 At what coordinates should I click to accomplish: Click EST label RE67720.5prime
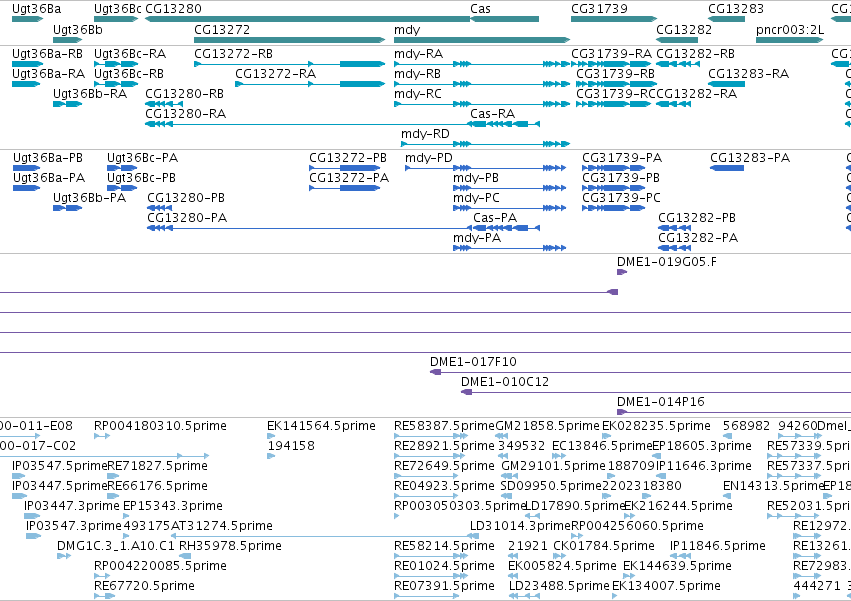[144, 585]
